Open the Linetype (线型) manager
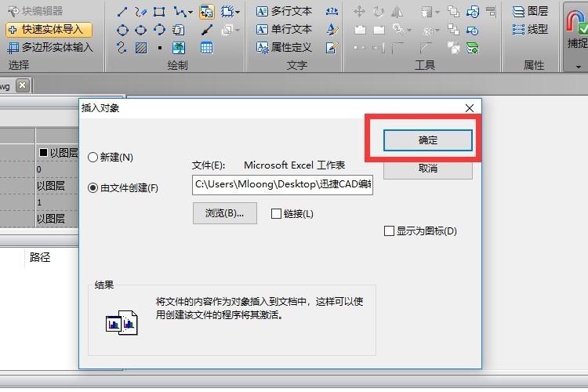The image size is (588, 392). coord(530,29)
